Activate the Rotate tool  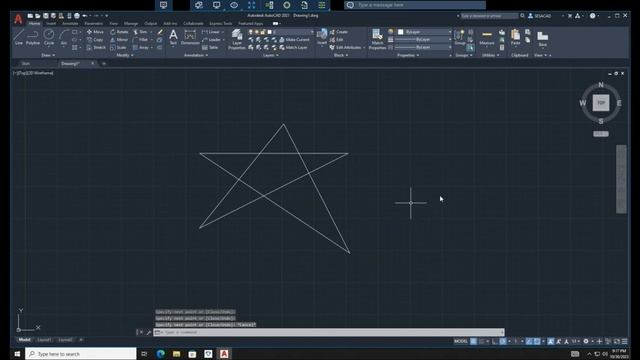point(119,32)
